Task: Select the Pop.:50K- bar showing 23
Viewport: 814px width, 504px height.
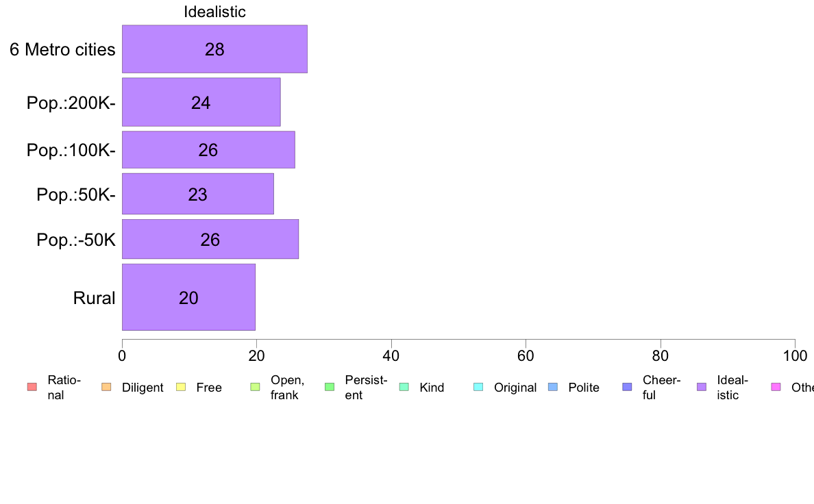Action: [x=198, y=194]
